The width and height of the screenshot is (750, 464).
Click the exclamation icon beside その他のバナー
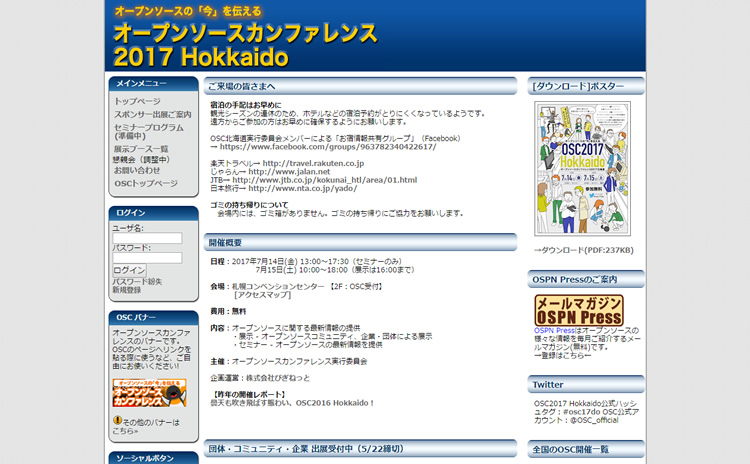click(x=117, y=420)
